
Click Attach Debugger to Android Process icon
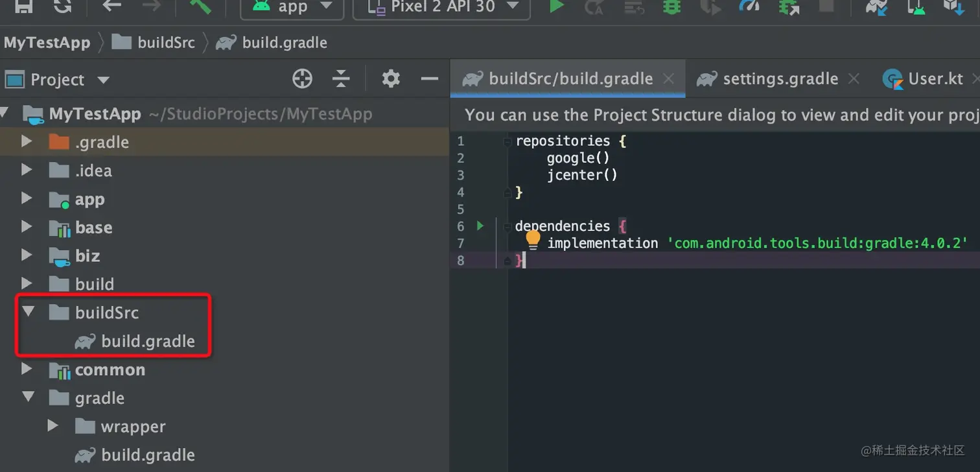(789, 6)
